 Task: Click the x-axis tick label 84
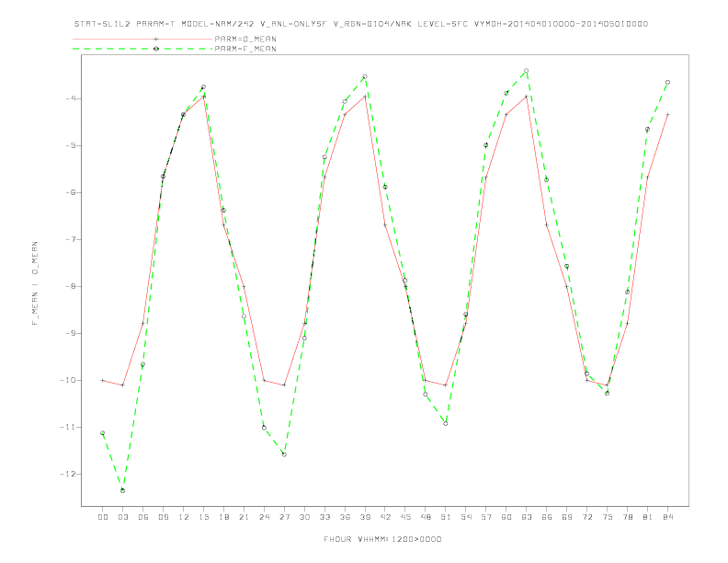(x=668, y=517)
